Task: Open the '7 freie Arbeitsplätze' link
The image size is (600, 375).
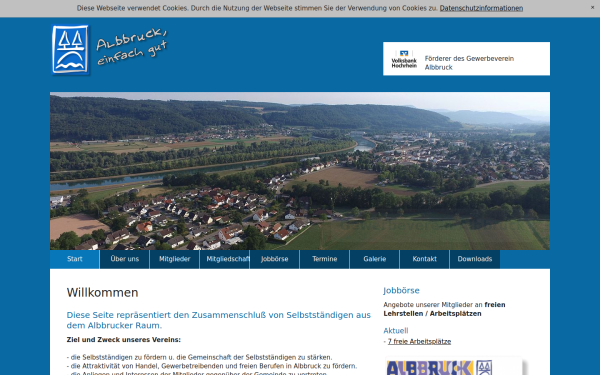Action: 419,341
